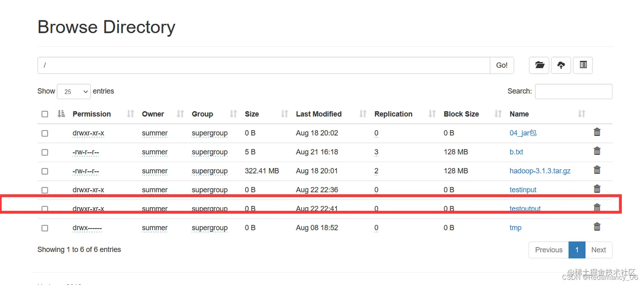Check the box for b.txt row
644x285 pixels.
[45, 152]
